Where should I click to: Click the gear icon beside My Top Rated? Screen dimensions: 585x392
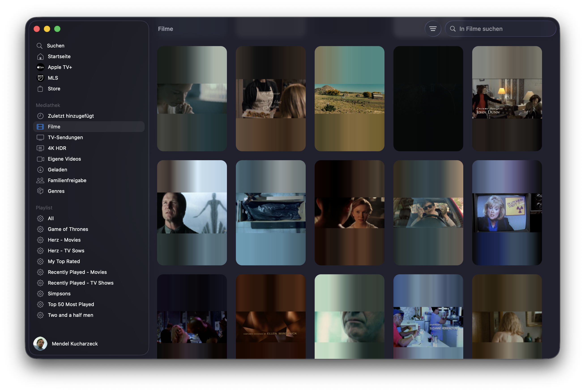click(x=40, y=262)
